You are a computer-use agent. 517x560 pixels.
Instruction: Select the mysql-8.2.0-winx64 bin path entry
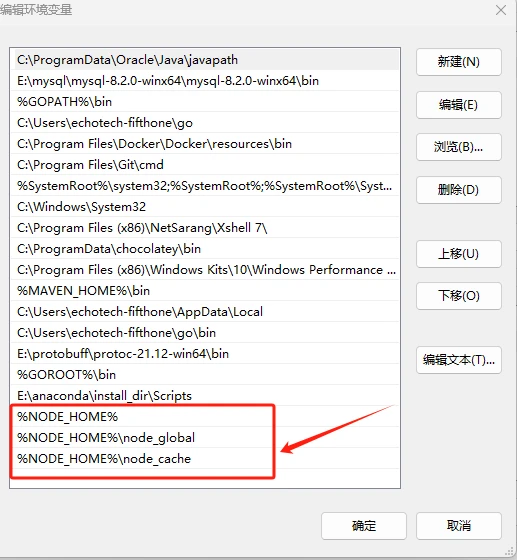pos(205,81)
